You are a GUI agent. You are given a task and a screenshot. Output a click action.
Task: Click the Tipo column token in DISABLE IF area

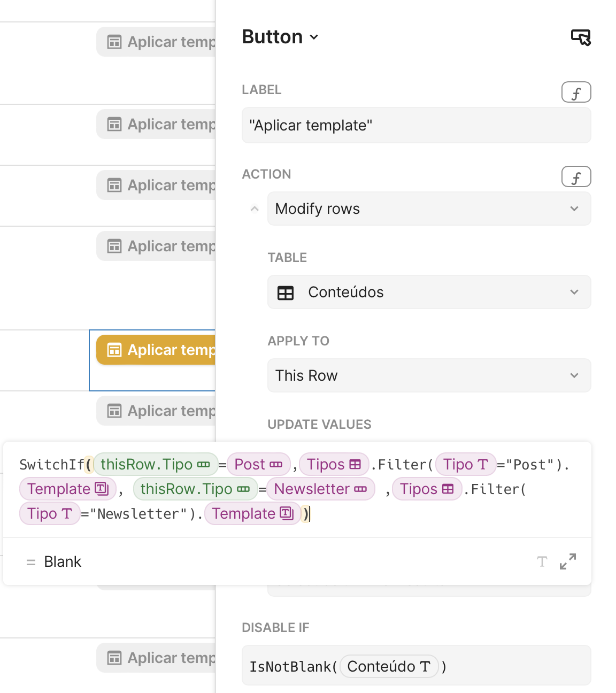click(389, 667)
